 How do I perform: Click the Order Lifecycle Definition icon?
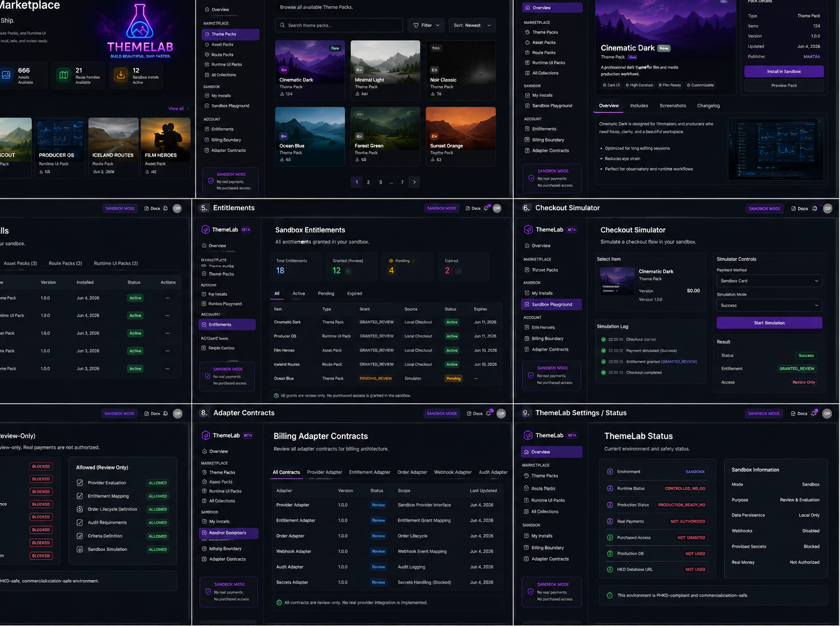coord(80,509)
